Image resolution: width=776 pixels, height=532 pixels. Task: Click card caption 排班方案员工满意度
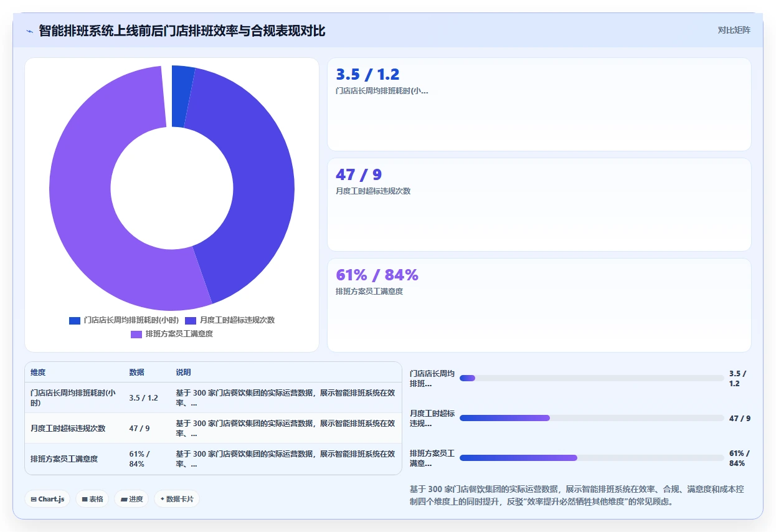[369, 292]
